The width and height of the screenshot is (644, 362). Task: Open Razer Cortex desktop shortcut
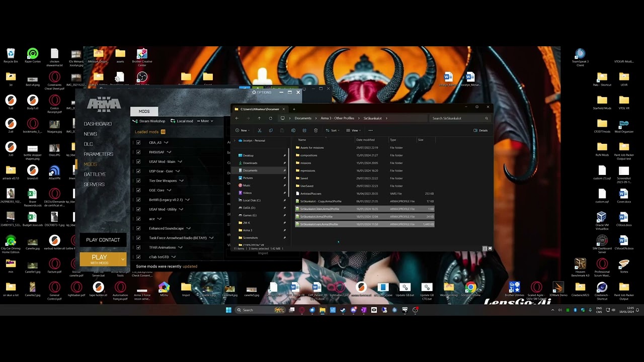coord(33,55)
